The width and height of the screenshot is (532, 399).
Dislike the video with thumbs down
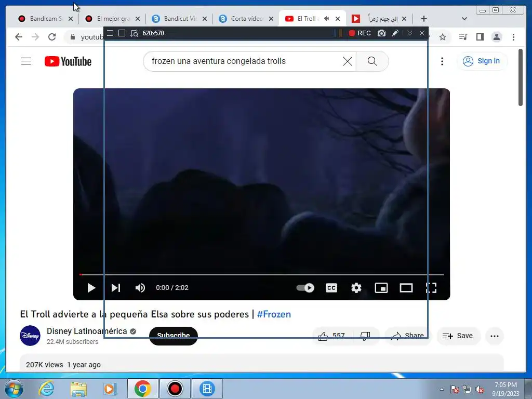tap(365, 336)
